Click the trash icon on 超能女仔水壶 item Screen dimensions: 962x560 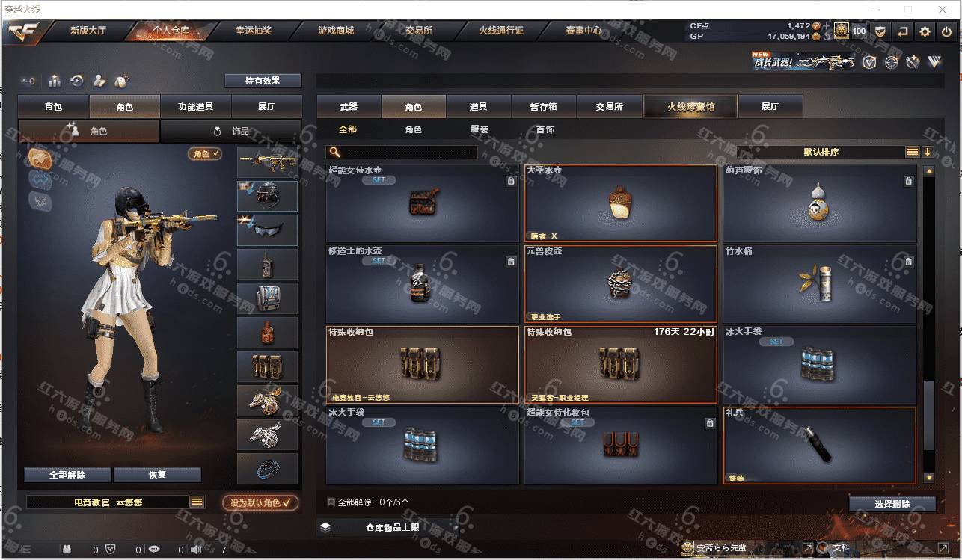511,181
